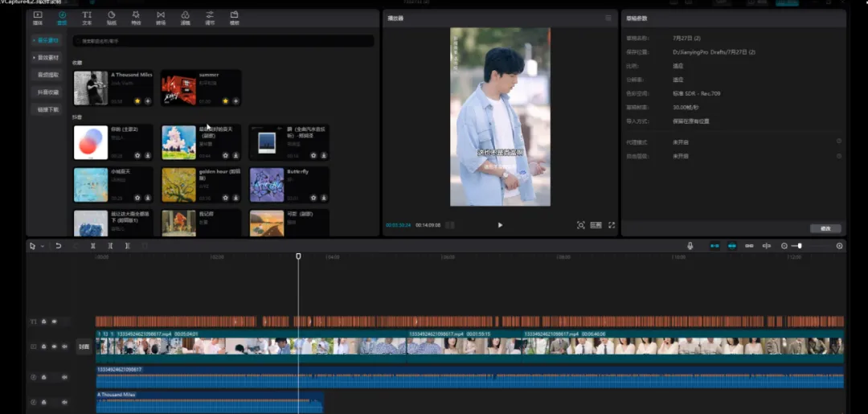Image resolution: width=868 pixels, height=414 pixels.
Task: Mute the A Thousand Miles audio track
Action: tap(64, 402)
